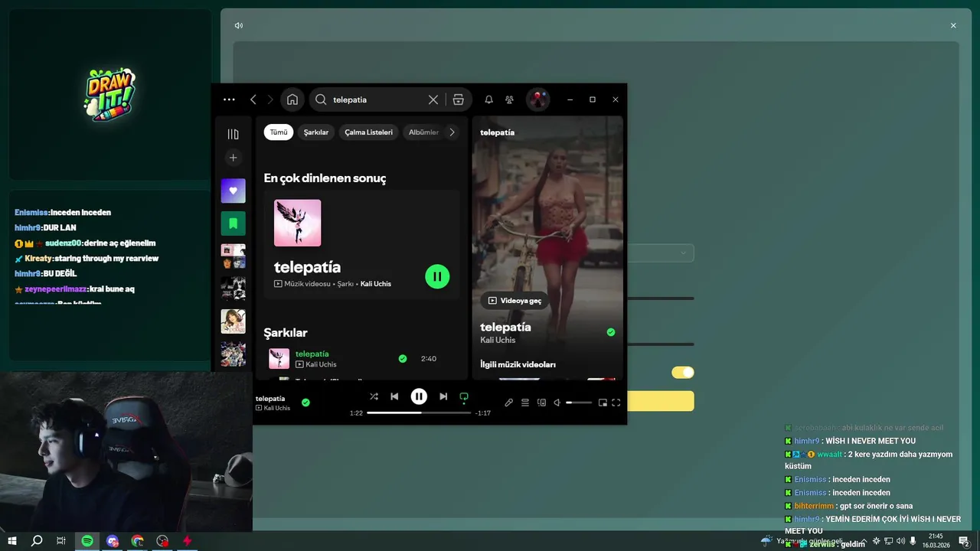Open Connect to a device

pyautogui.click(x=541, y=403)
